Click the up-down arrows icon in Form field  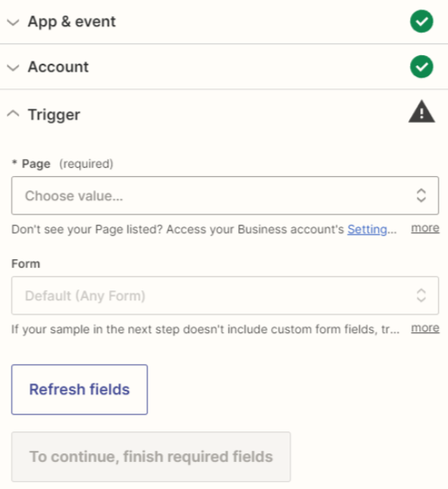[x=421, y=295]
